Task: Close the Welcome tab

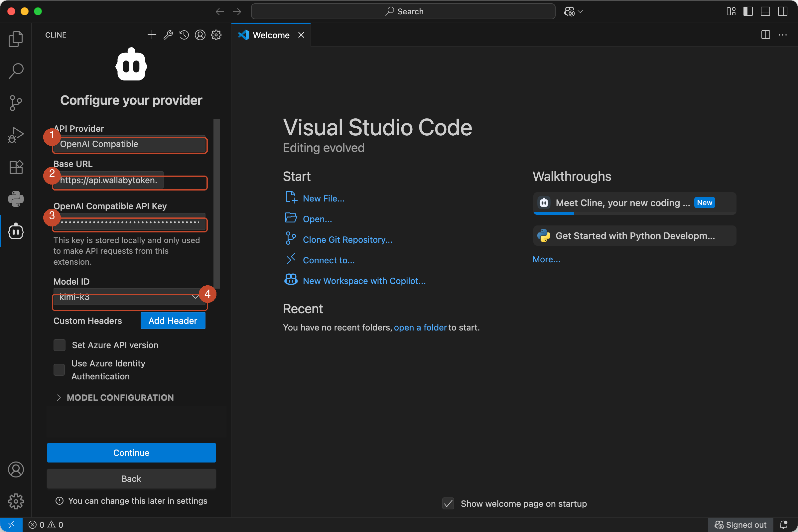Action: coord(301,35)
